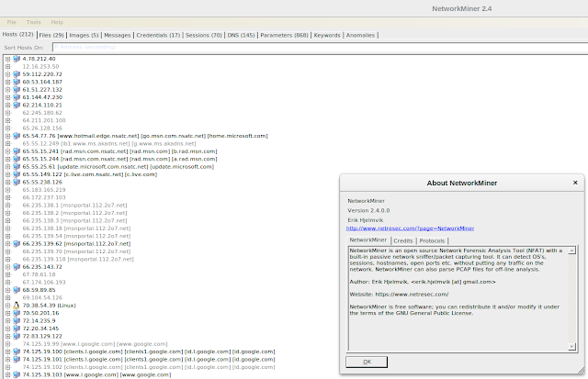Viewport: 588px width, 379px height.
Task: Switch to the Credentials (17) tab
Action: click(158, 35)
